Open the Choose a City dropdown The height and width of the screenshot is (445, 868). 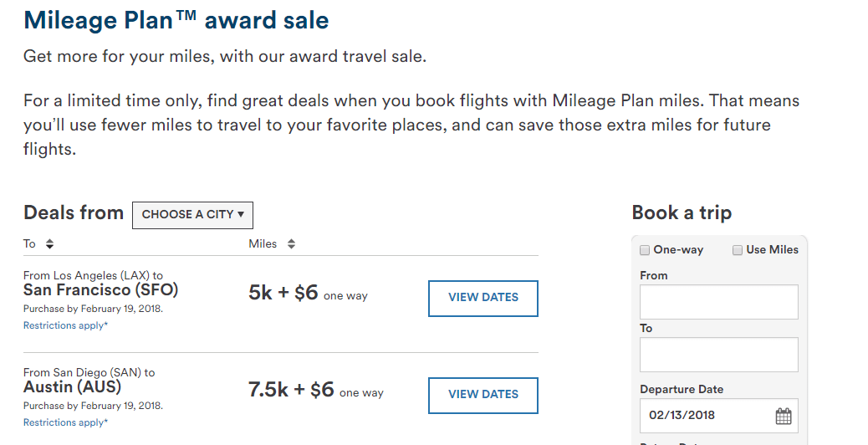coord(192,215)
